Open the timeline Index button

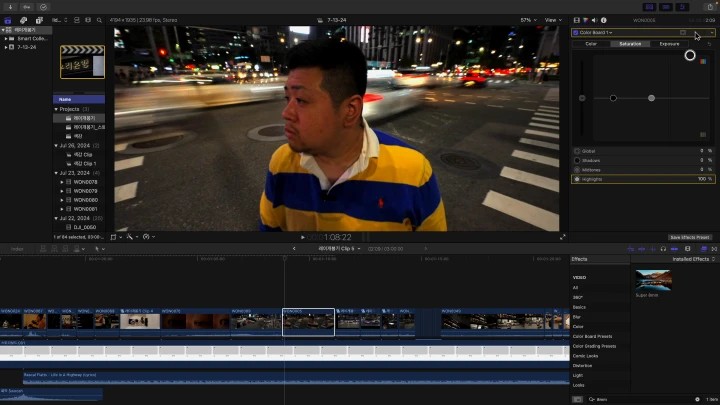tap(17, 249)
